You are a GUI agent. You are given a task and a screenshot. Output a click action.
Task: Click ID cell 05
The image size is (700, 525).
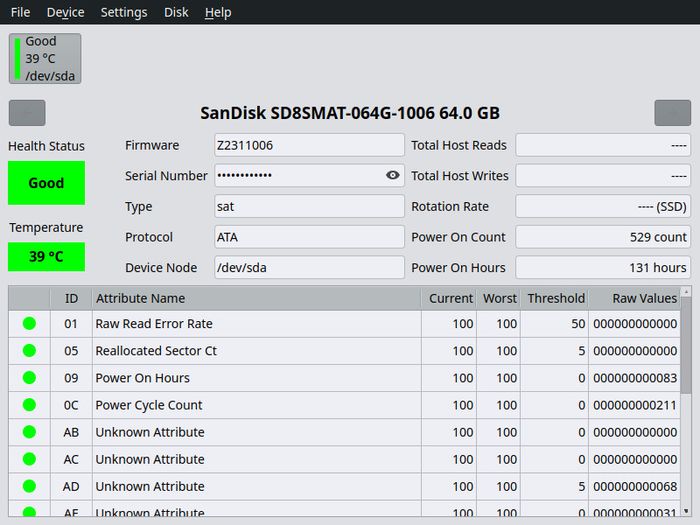tap(71, 351)
